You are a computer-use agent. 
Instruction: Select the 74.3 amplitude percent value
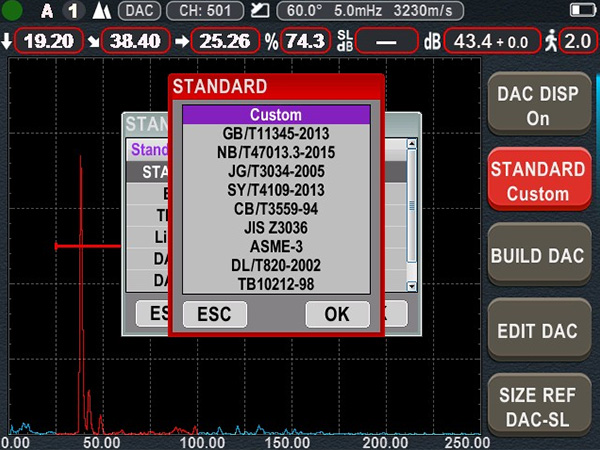[306, 41]
